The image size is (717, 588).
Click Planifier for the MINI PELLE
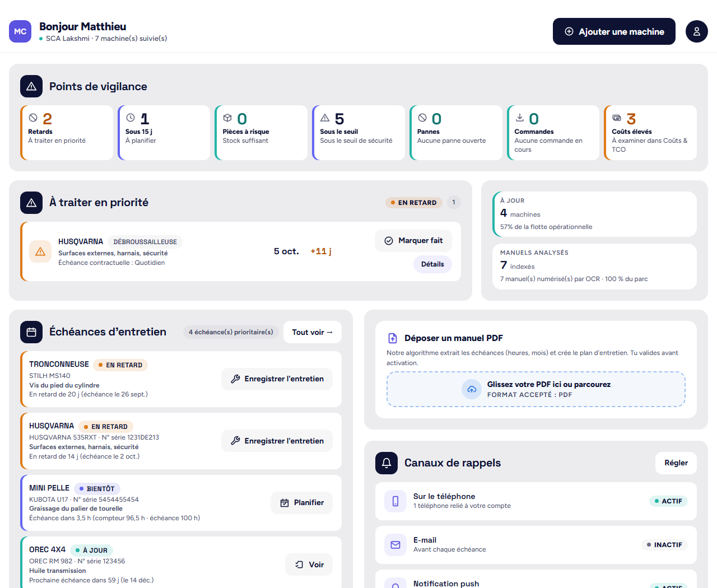(x=301, y=503)
